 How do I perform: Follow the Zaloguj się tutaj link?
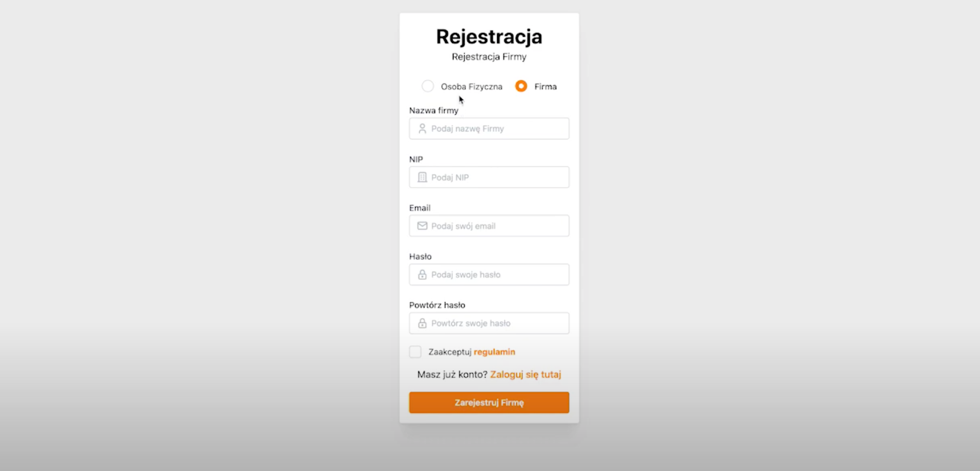[x=526, y=375]
